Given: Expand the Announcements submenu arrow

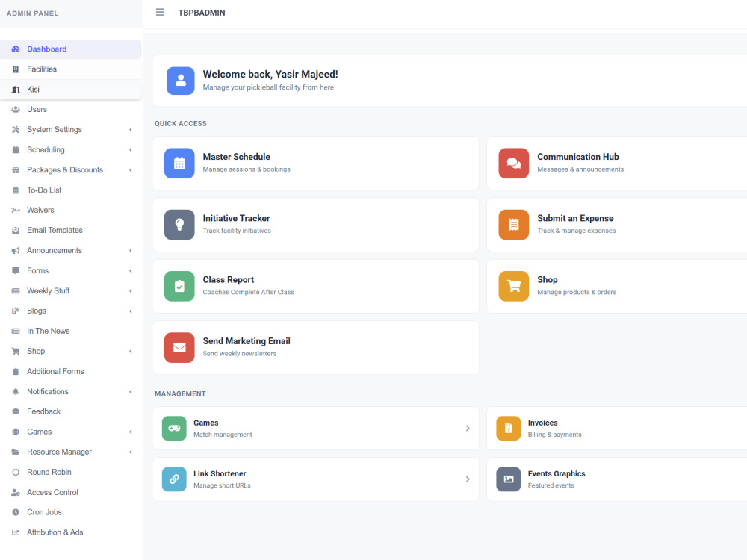Looking at the screenshot, I should click(131, 250).
